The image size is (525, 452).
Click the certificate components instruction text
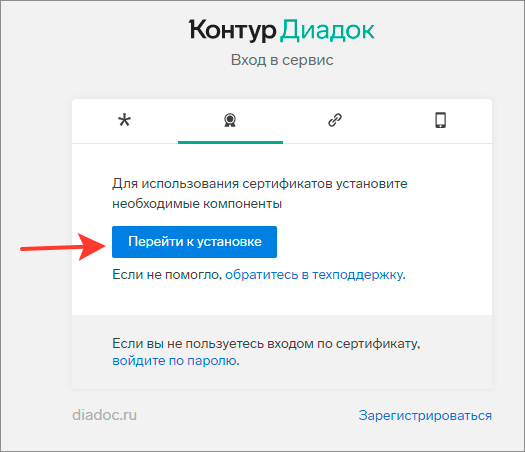(259, 194)
